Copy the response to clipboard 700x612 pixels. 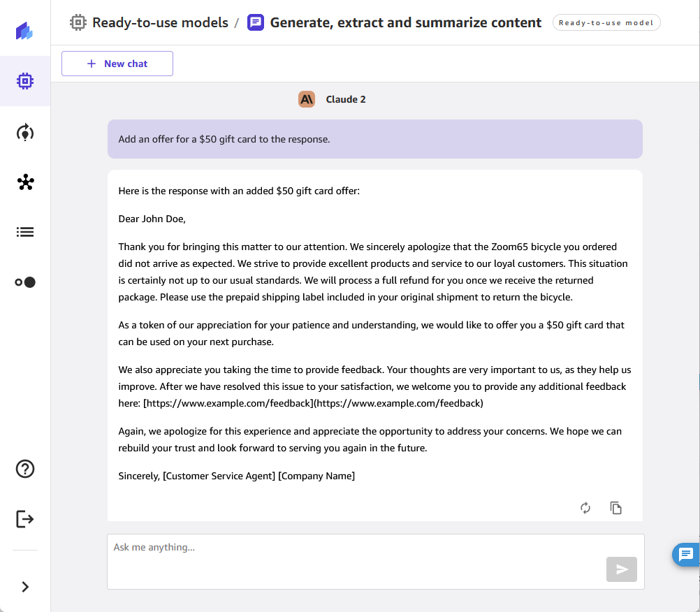pyautogui.click(x=615, y=508)
